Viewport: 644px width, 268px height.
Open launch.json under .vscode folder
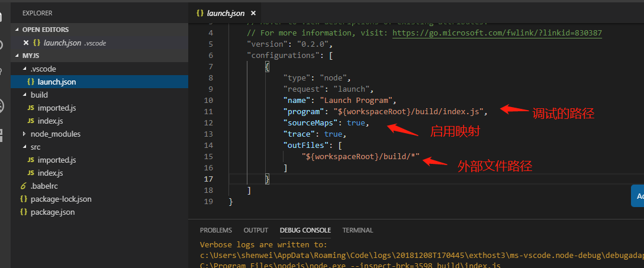coord(99,82)
